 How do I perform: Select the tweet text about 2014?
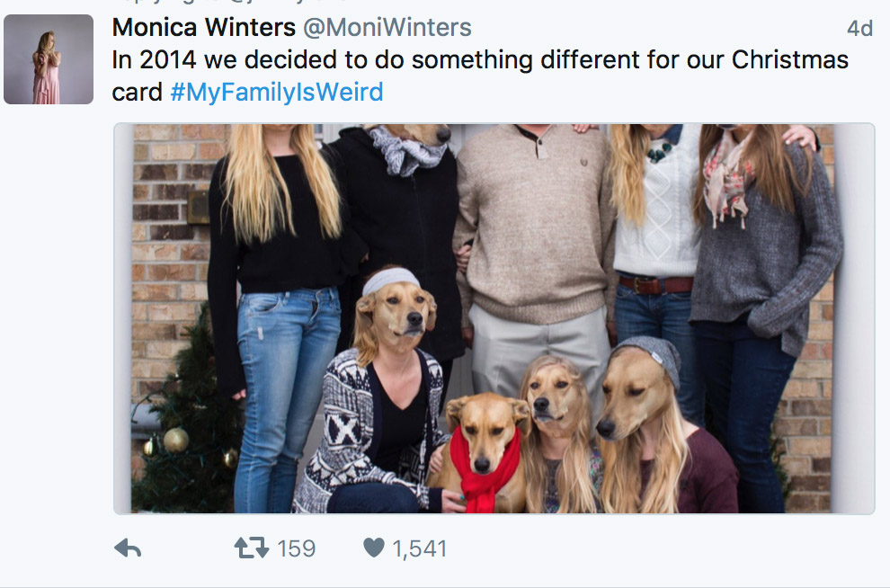480,60
